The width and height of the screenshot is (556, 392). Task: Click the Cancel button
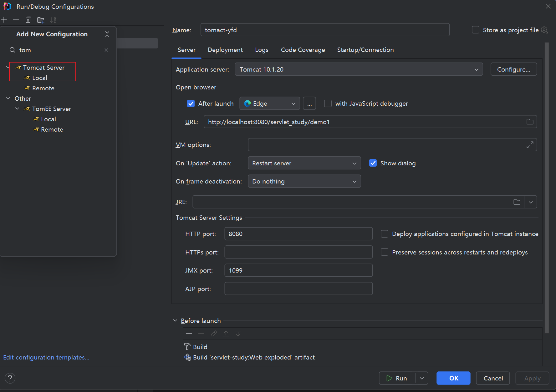(493, 378)
